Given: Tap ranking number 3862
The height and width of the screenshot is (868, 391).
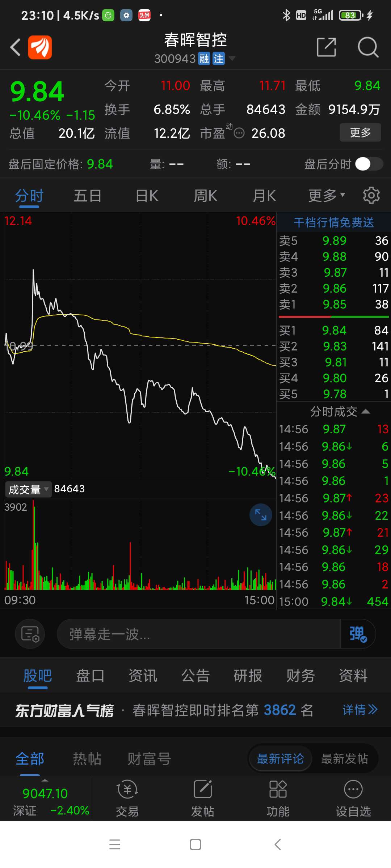Looking at the screenshot, I should (280, 710).
